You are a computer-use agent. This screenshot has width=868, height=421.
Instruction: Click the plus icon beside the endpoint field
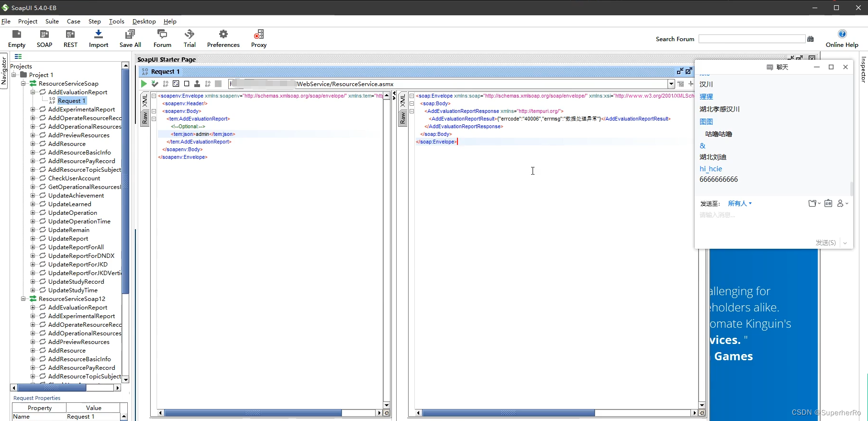pos(690,84)
